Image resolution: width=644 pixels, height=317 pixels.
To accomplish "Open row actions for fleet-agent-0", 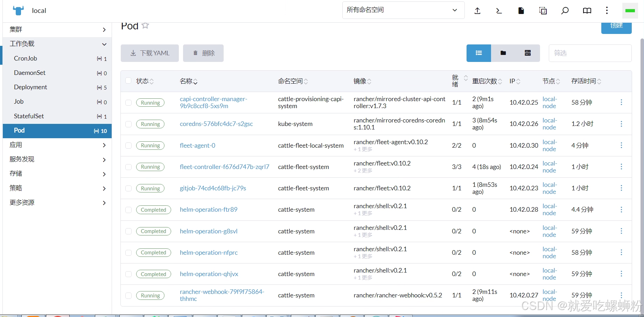I will 621,145.
